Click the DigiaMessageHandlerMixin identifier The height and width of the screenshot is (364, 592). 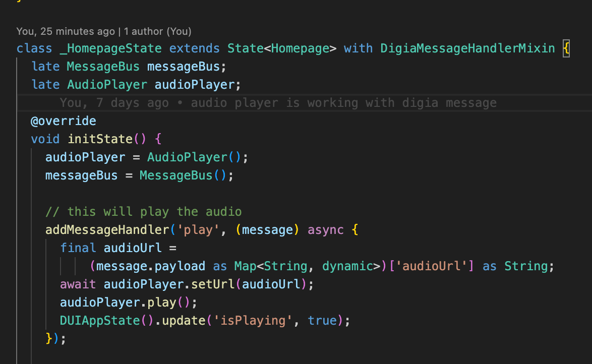[467, 48]
